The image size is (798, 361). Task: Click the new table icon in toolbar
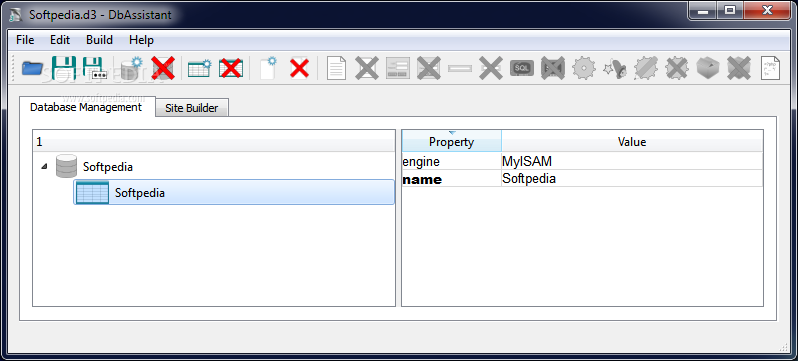[x=200, y=68]
